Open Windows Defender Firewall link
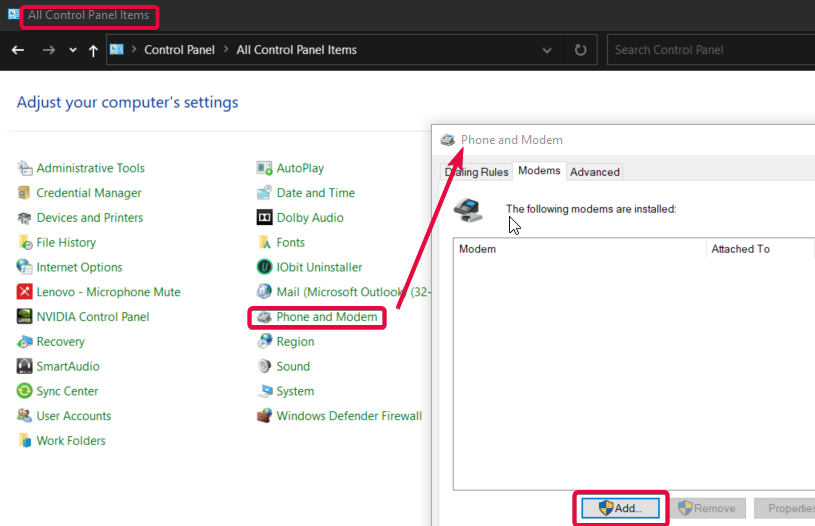Image resolution: width=815 pixels, height=526 pixels. pyautogui.click(x=349, y=416)
